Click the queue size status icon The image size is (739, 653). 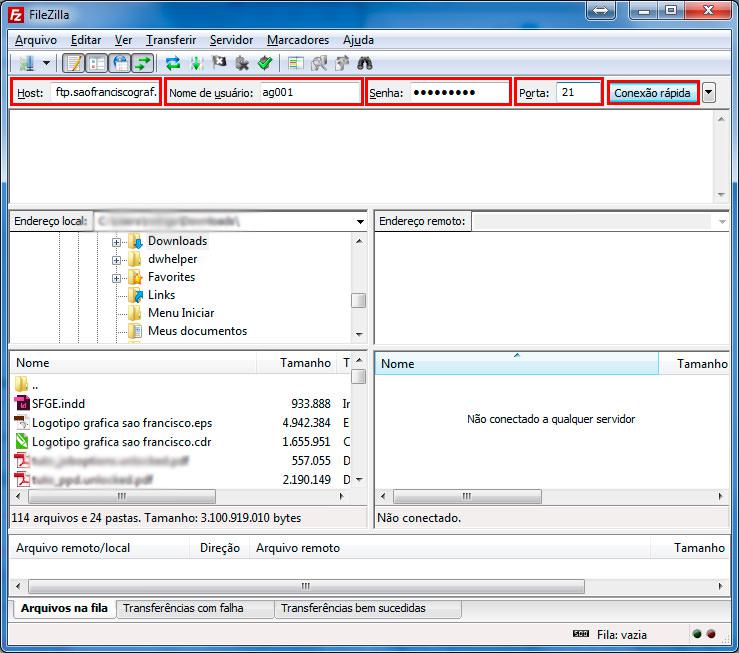click(x=581, y=634)
